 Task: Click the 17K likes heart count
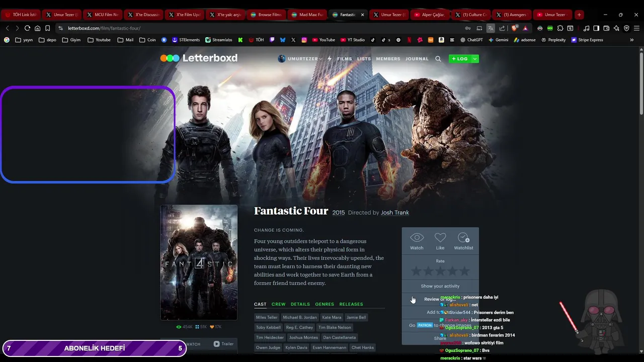tap(215, 327)
